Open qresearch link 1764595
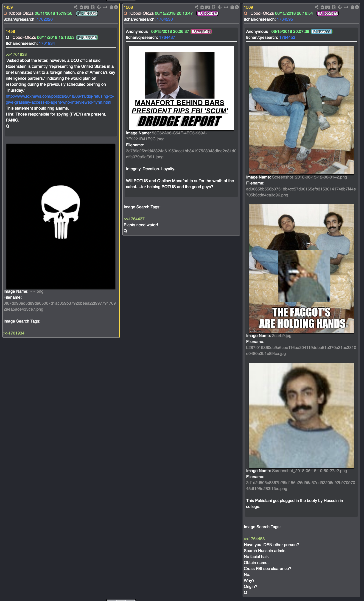 pyautogui.click(x=285, y=19)
